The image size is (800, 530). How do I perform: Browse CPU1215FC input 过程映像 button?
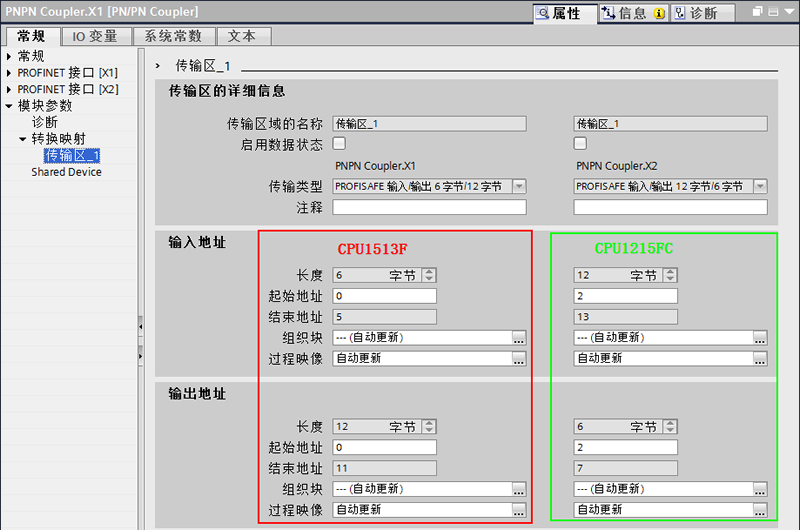point(760,359)
